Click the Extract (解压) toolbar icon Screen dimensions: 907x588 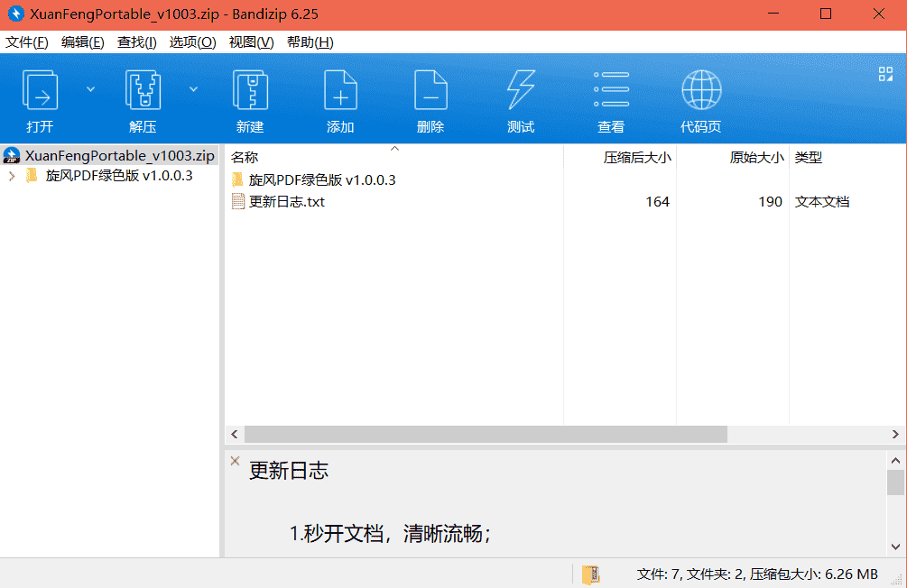(143, 90)
